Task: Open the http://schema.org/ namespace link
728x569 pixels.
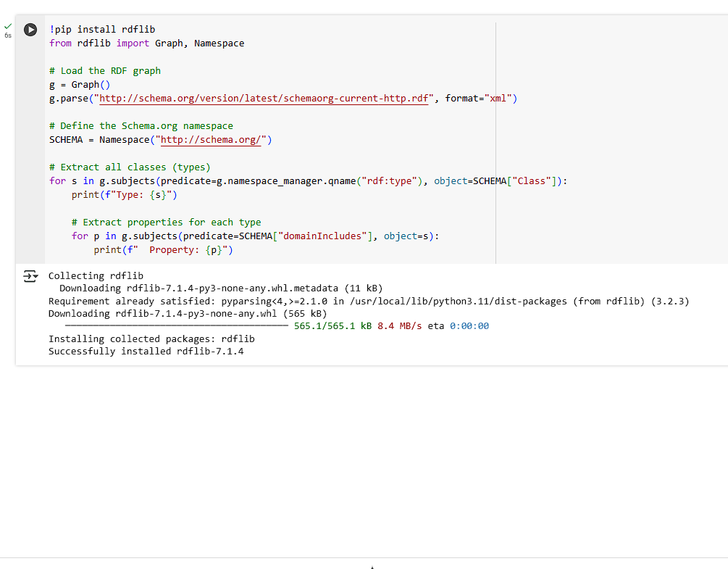Action: coord(211,140)
